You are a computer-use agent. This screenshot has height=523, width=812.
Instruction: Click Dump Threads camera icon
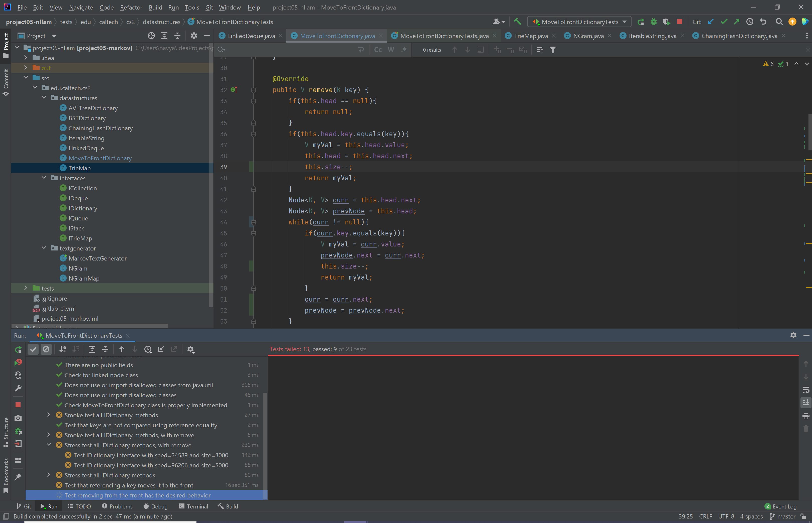pyautogui.click(x=18, y=418)
